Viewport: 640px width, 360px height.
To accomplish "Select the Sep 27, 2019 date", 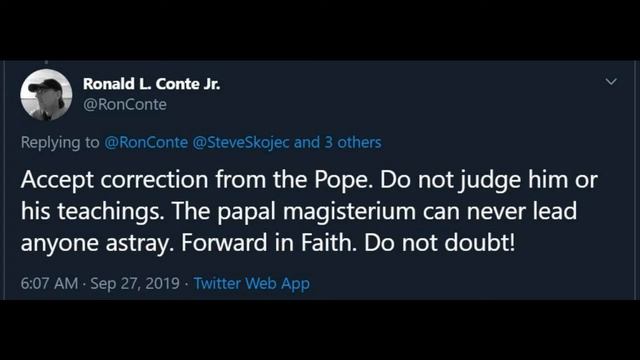I will [135, 283].
